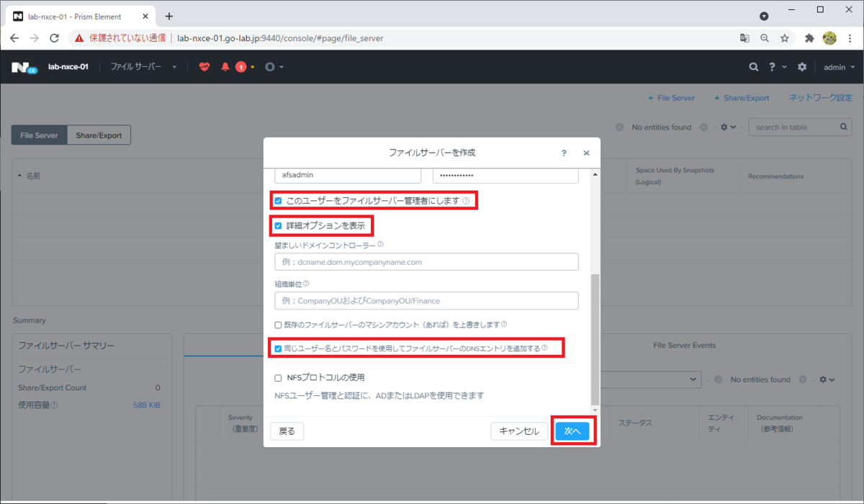Open the table settings gear near entity count
Viewport: 864px width, 504px height.
[723, 127]
